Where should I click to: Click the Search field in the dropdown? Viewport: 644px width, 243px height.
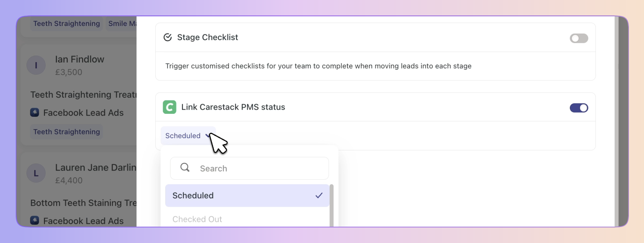coord(249,168)
